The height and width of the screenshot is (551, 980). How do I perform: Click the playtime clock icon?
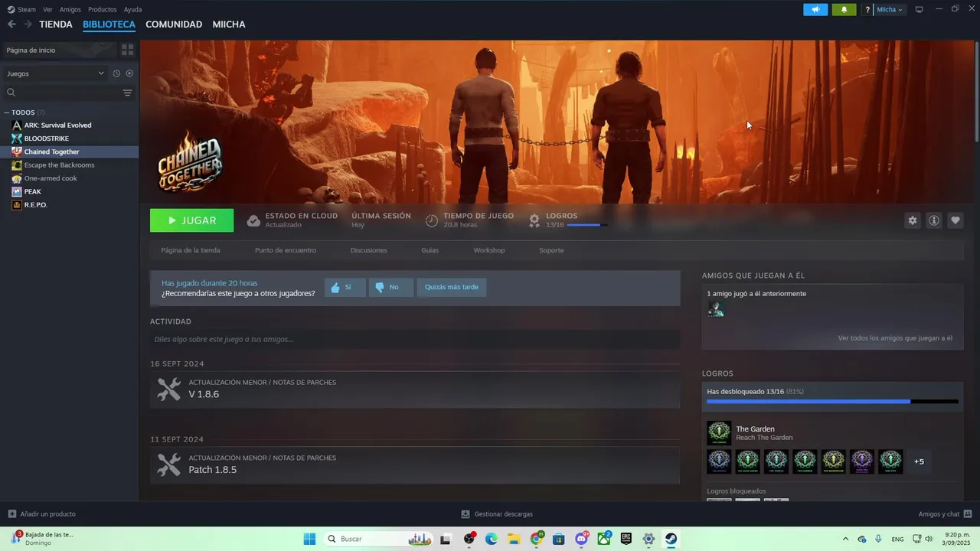click(x=432, y=220)
